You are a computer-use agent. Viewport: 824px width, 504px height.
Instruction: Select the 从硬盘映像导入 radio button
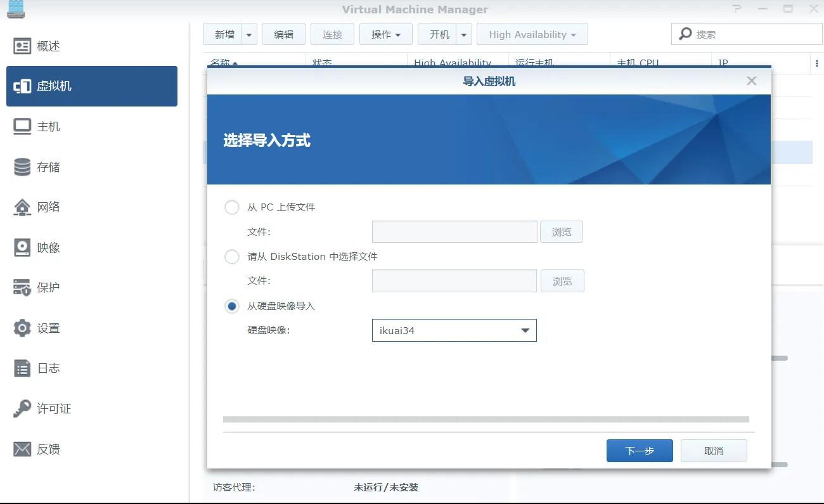point(232,306)
